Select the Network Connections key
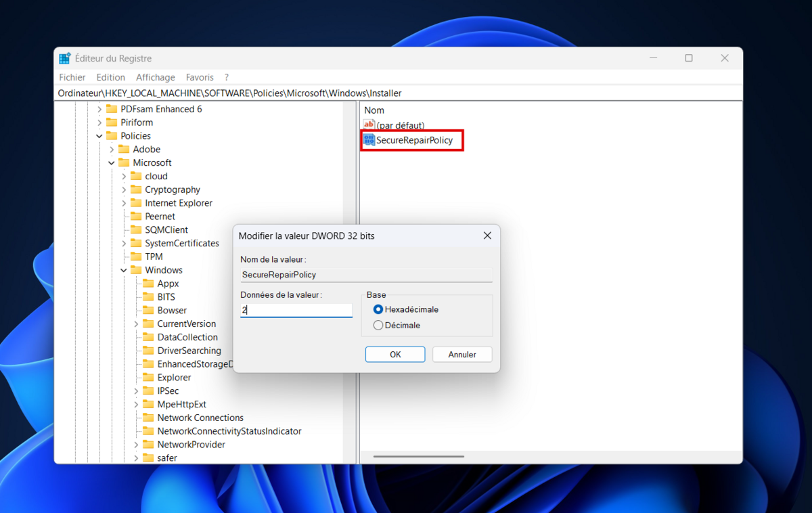 pyautogui.click(x=200, y=418)
